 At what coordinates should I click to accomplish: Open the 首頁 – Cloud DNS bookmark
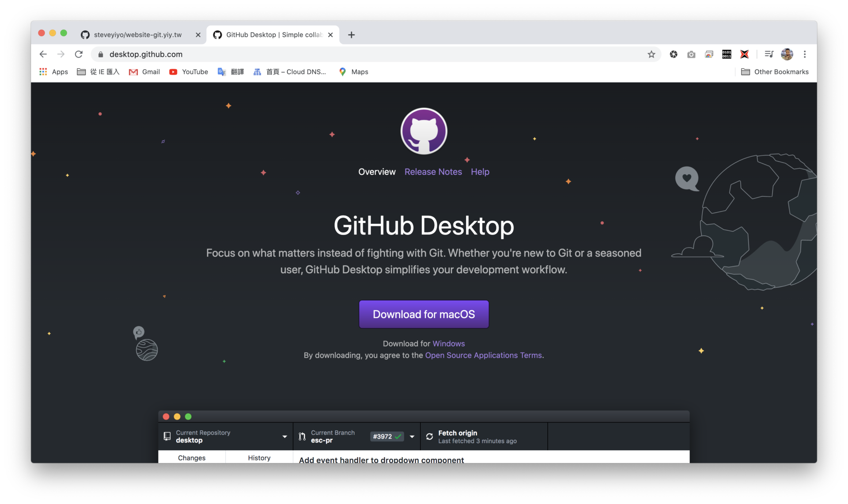click(x=290, y=72)
